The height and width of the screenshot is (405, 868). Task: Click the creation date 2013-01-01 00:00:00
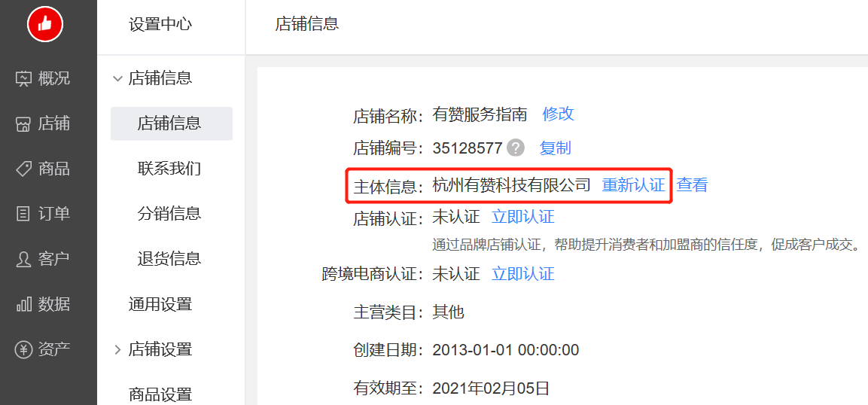[x=505, y=350]
